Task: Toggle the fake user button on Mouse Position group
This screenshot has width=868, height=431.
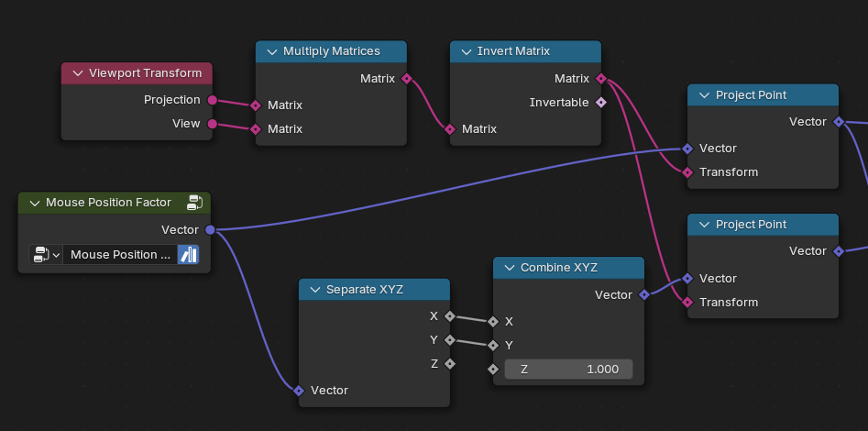Action: click(188, 255)
